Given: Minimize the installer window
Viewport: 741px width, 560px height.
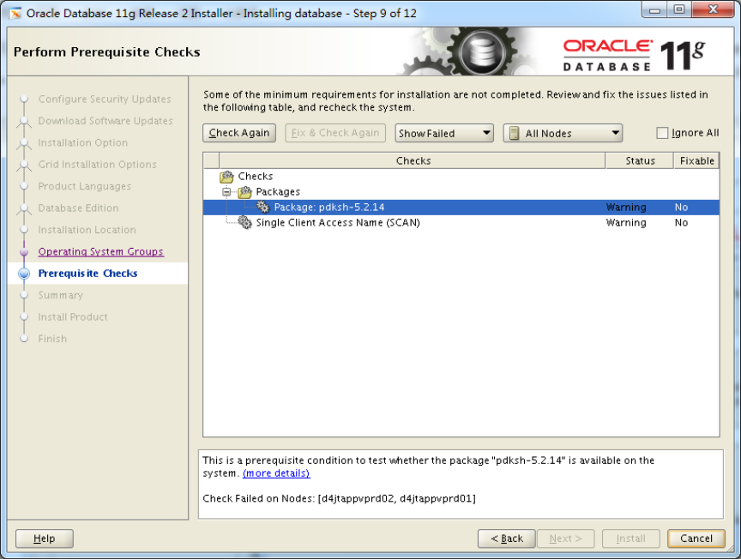Looking at the screenshot, I should pos(654,10).
